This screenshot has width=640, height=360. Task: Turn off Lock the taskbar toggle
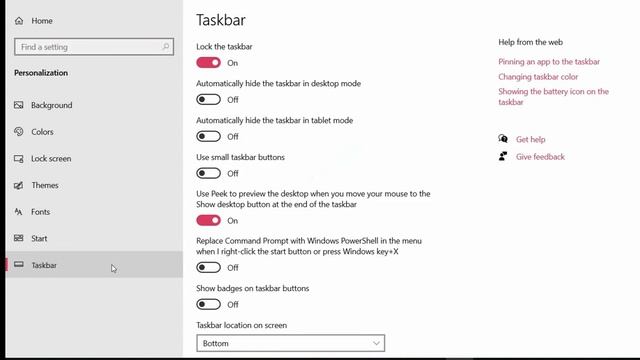(208, 62)
